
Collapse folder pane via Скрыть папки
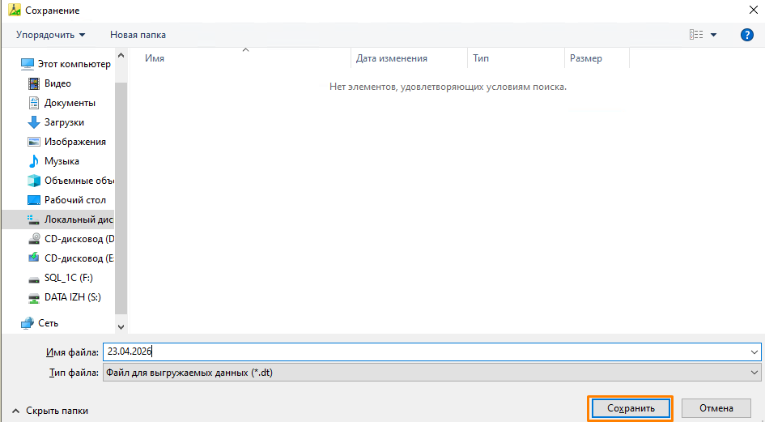(x=50, y=411)
